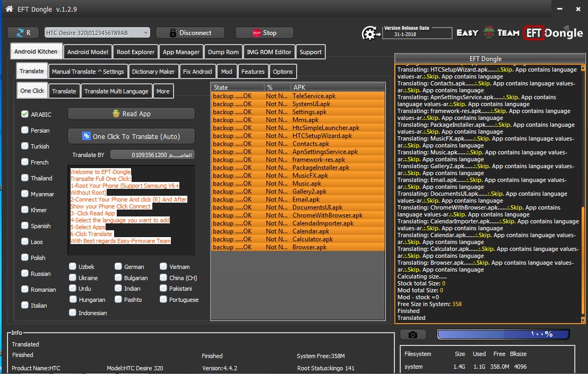This screenshot has width=588, height=374.
Task: Enable the China (CH) checkbox
Action: point(163,277)
